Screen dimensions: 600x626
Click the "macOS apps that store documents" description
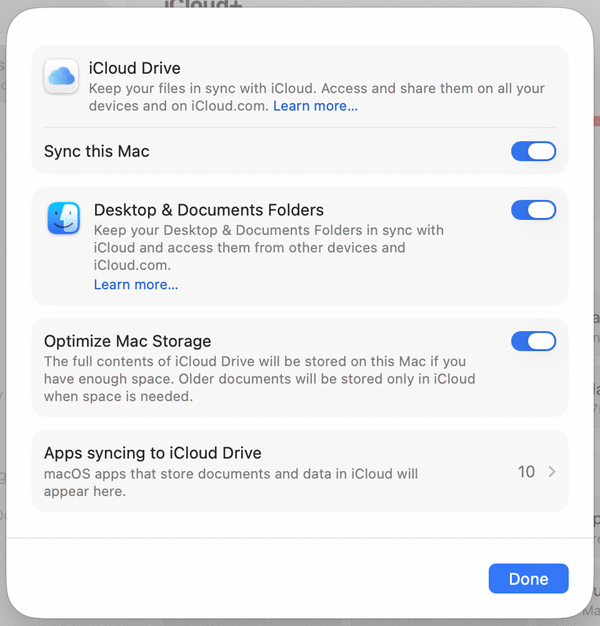click(231, 482)
